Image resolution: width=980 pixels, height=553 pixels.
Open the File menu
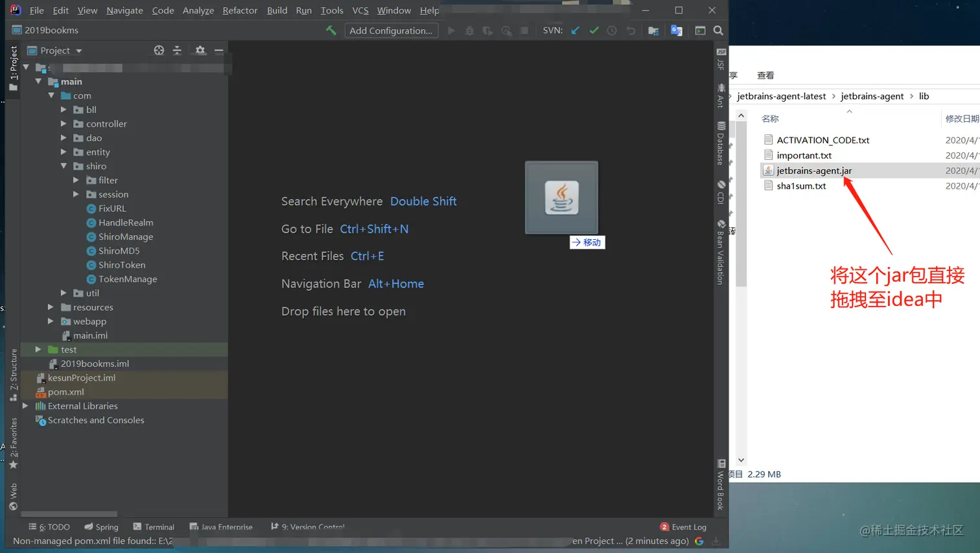tap(37, 10)
